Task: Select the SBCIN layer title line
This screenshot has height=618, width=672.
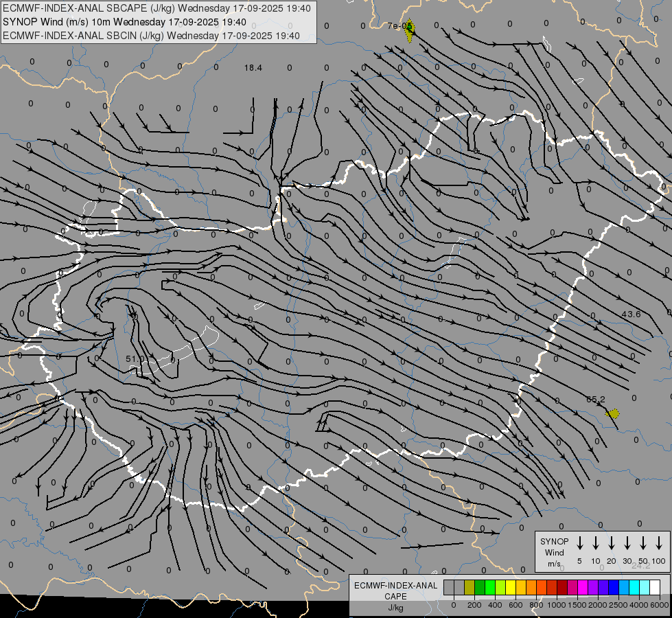Action: coord(152,36)
